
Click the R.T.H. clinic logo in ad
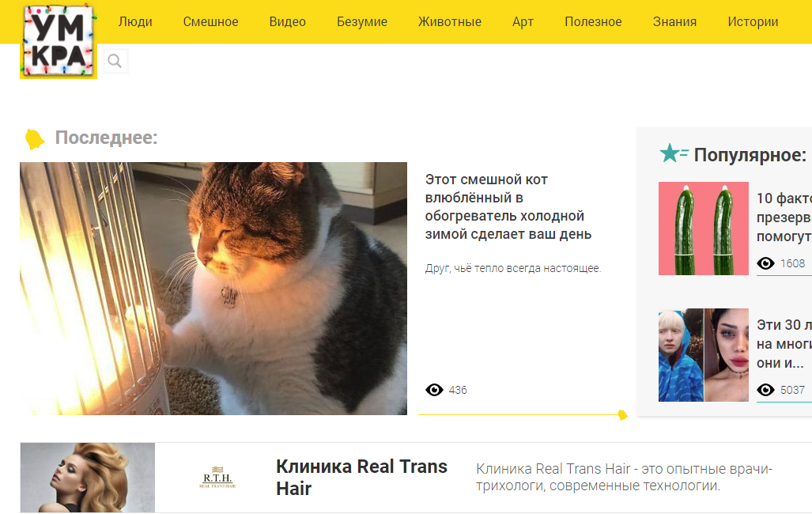pyautogui.click(x=217, y=477)
